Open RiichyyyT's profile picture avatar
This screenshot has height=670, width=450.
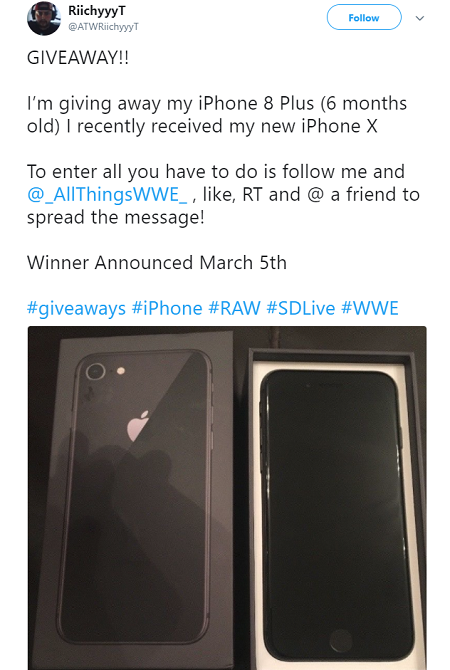click(44, 18)
